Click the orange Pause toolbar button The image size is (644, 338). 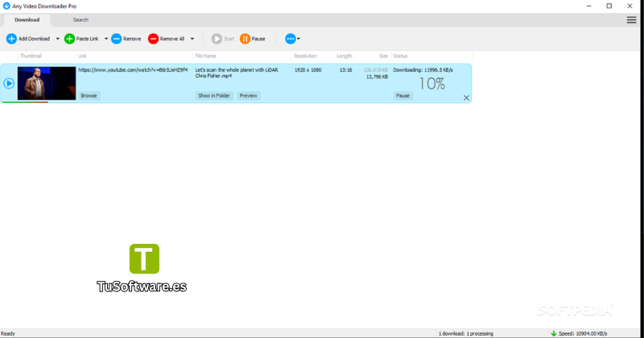(253, 39)
